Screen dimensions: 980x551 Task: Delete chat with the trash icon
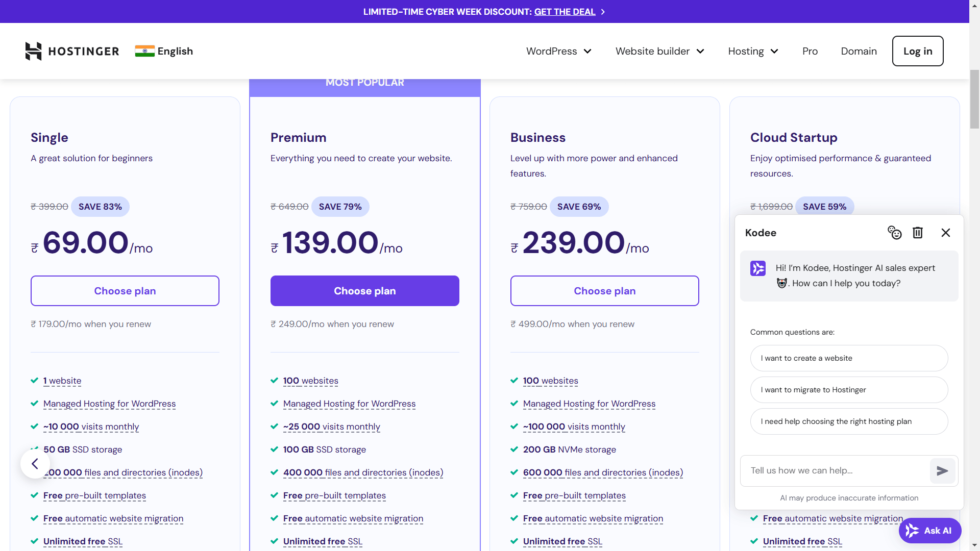[x=918, y=233]
